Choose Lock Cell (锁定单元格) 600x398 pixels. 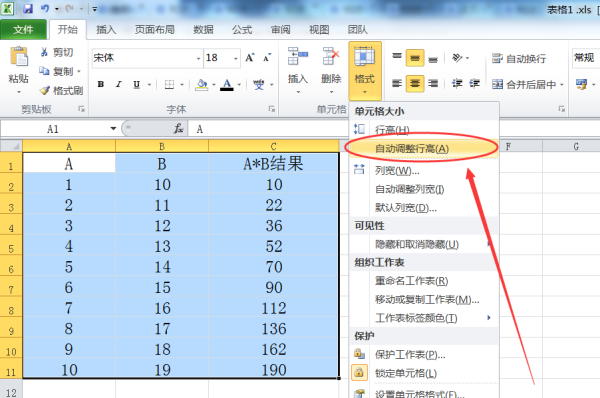pyautogui.click(x=424, y=373)
